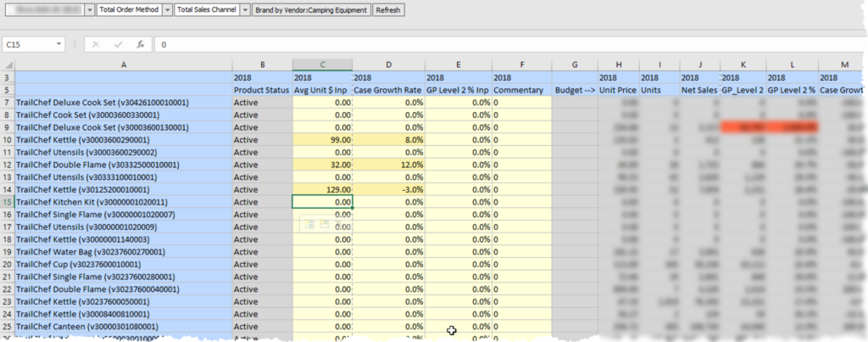Select TrailChef Water Bag (v30237600270001) cell
Viewport: 868px width, 342px height.
[x=124, y=252]
